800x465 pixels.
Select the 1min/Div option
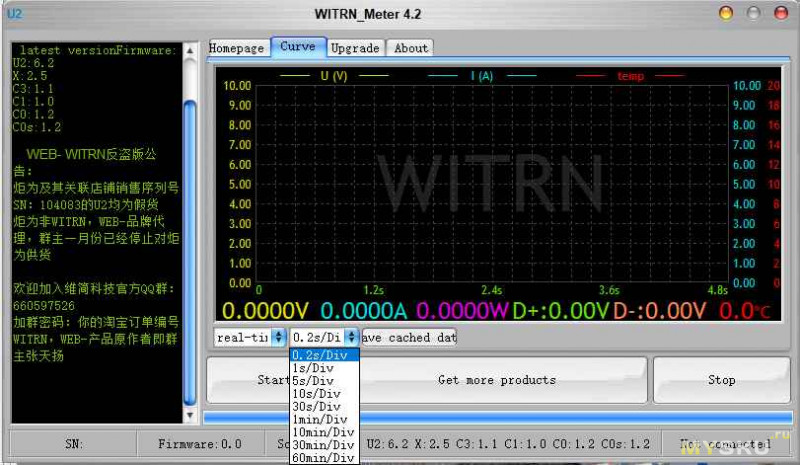pos(324,419)
